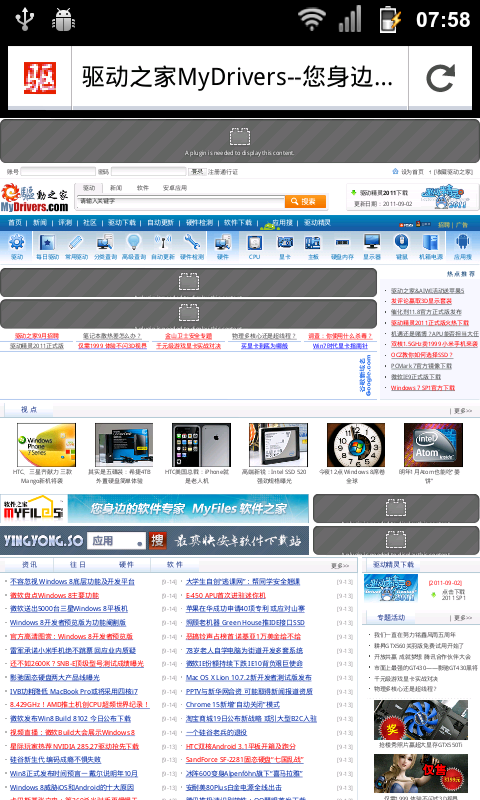This screenshot has height=800, width=480.
Task: Open 社区 in the navigation bar
Action: 90,222
